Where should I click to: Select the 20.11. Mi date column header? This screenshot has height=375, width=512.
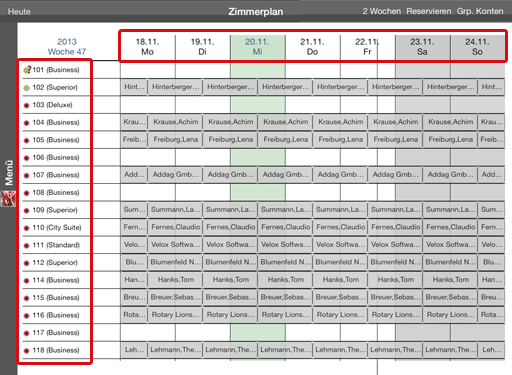tap(257, 47)
